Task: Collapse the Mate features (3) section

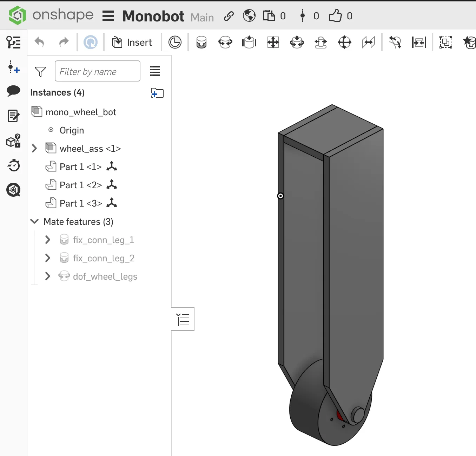Action: (34, 221)
